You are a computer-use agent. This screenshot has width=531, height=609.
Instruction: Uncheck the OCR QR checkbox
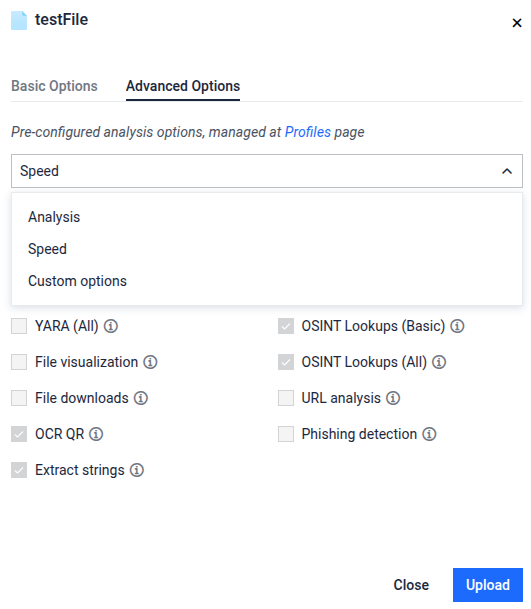19,434
